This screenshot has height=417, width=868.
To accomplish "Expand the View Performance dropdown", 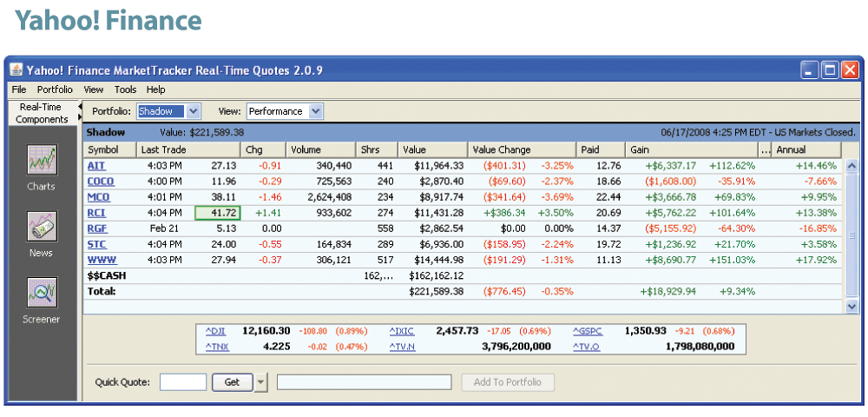I will pos(315,111).
